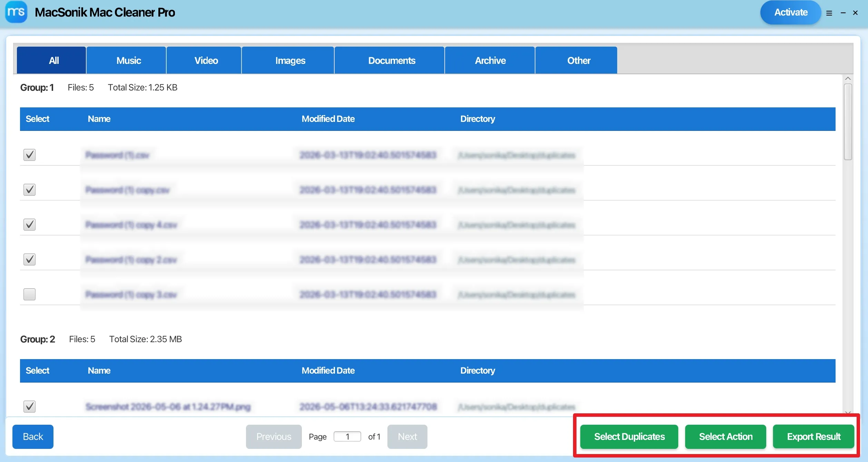Image resolution: width=868 pixels, height=462 pixels.
Task: Toggle the Password (1) copy 4.csv checkbox
Action: (x=30, y=224)
